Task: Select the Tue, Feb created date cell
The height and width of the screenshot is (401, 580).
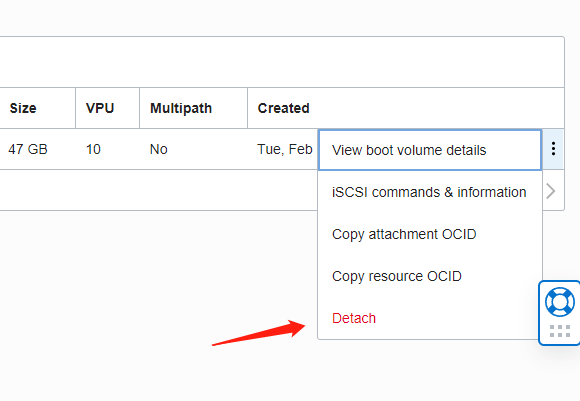Action: (x=285, y=149)
